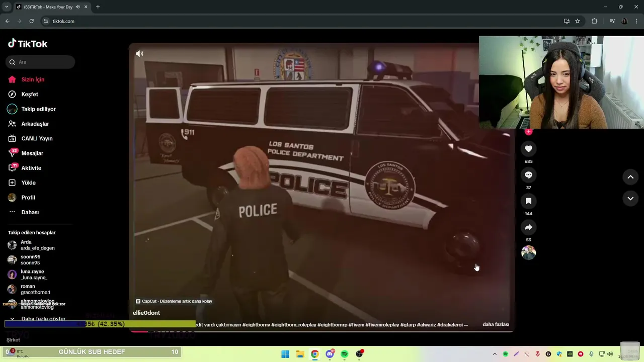Open Chrome profile avatar

tap(624, 21)
